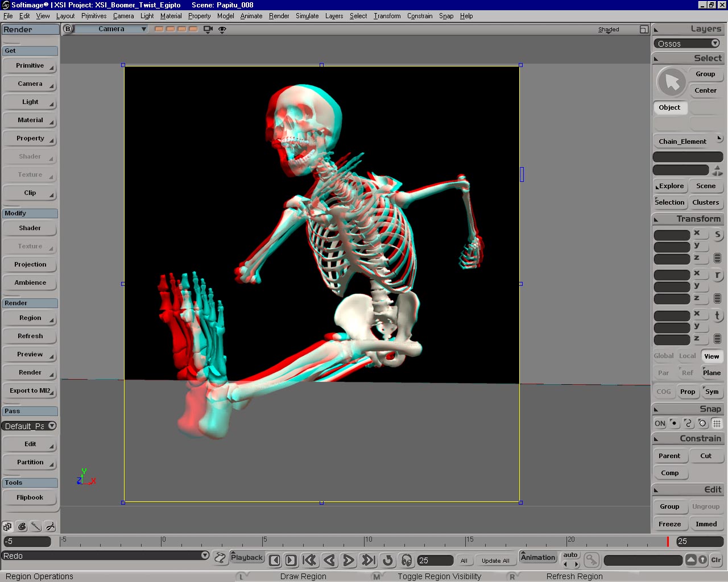Screen dimensions: 728x582
Task: Turn snap ON
Action: click(x=660, y=423)
